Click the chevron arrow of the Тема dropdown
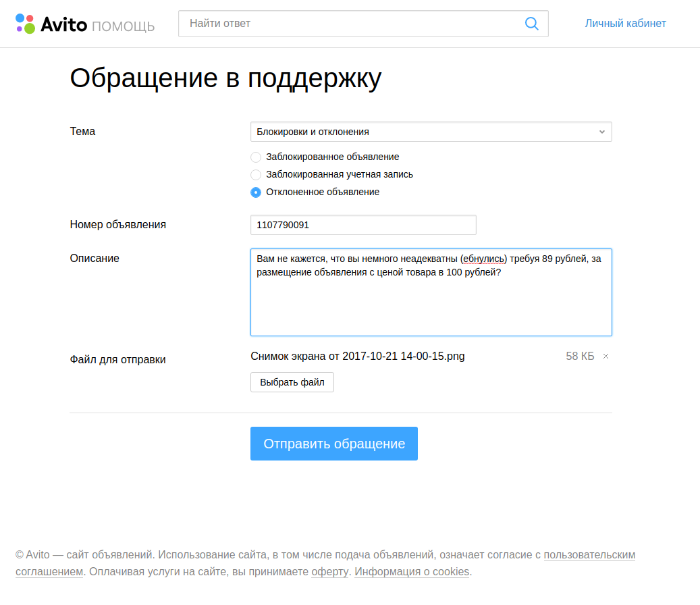Viewport: 700px width, 605px height. click(x=601, y=132)
